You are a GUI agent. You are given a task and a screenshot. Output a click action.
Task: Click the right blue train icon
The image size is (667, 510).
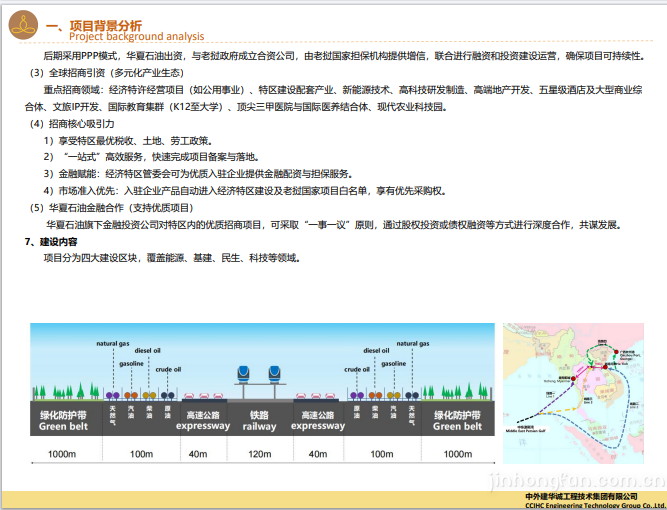pyautogui.click(x=276, y=374)
